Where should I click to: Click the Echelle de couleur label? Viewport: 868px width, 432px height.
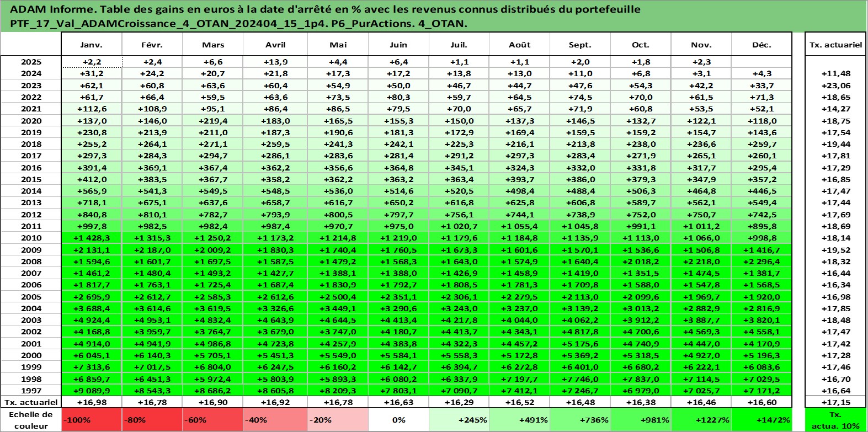(31, 420)
